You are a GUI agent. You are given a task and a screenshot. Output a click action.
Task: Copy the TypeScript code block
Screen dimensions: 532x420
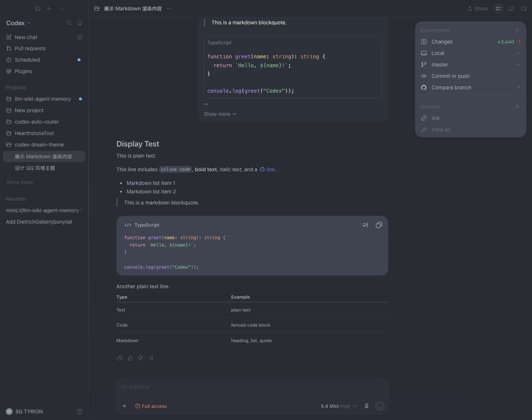[x=379, y=225]
